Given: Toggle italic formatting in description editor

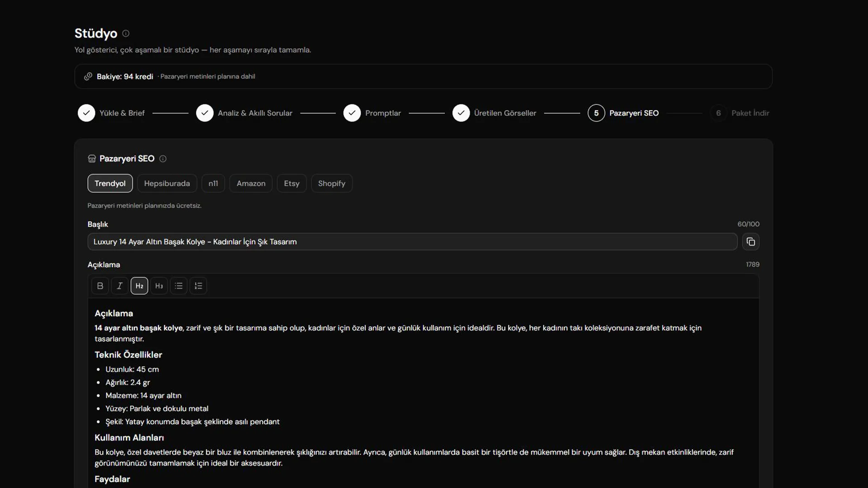Looking at the screenshot, I should tap(120, 286).
